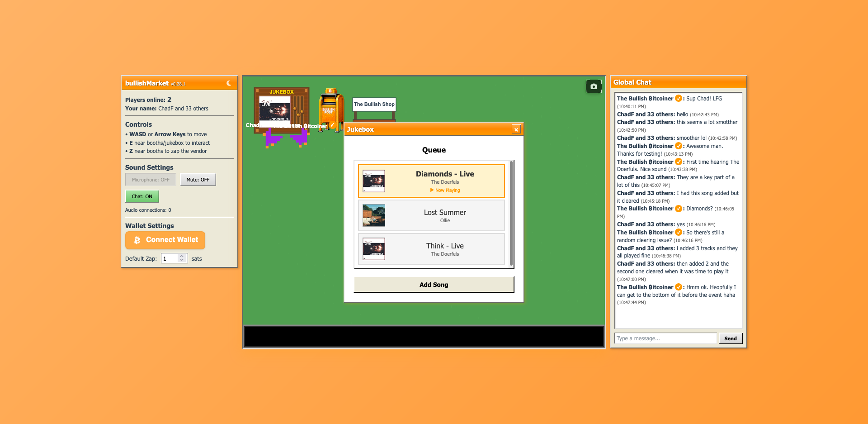Turn off the Chat: ON toggle
This screenshot has height=424, width=868.
(x=142, y=196)
